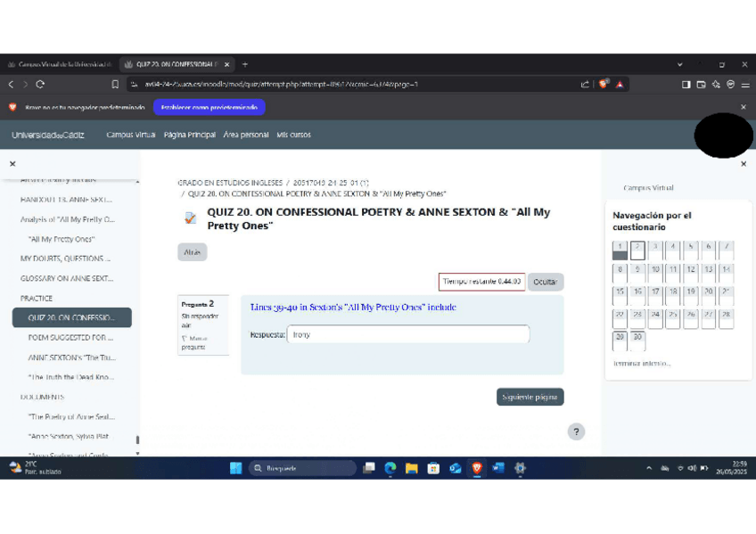
Task: Open the Mis cursos menu
Action: point(293,135)
